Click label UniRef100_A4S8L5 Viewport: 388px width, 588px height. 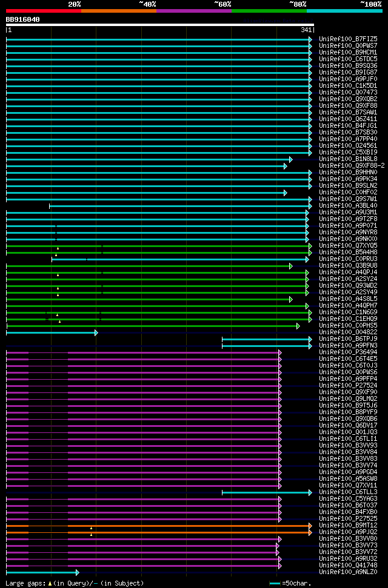(x=348, y=299)
